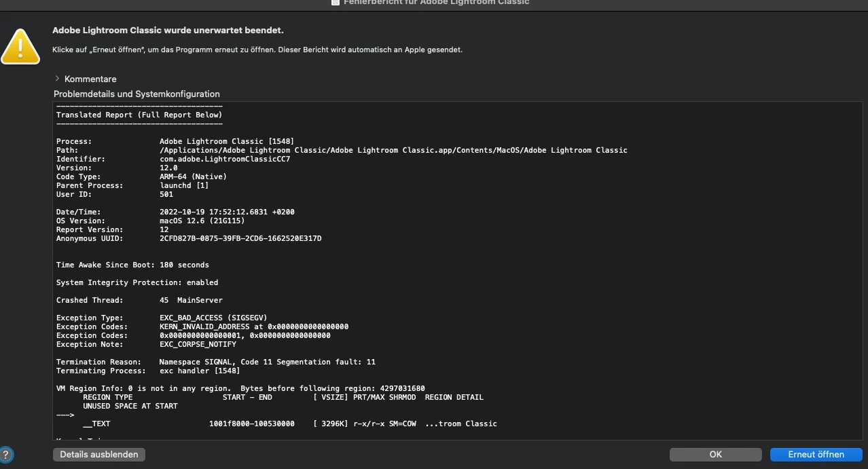Click the 'VM Region Info' line
Viewport: 868px width, 469px height.
(240, 388)
